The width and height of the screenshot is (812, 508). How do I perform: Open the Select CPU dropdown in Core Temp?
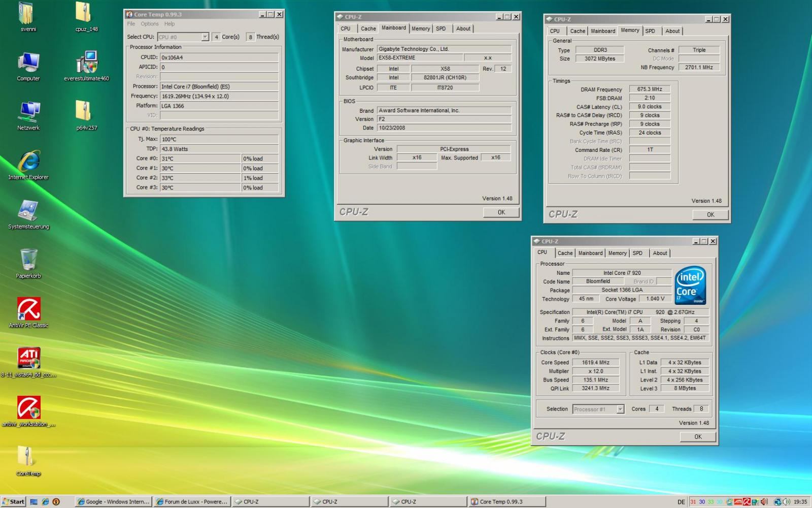(205, 37)
